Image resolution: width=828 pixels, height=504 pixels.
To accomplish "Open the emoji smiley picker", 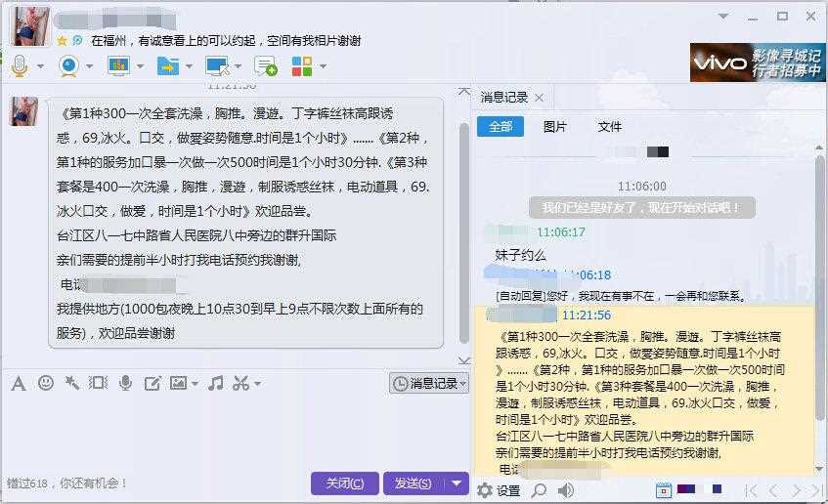I will tap(46, 383).
